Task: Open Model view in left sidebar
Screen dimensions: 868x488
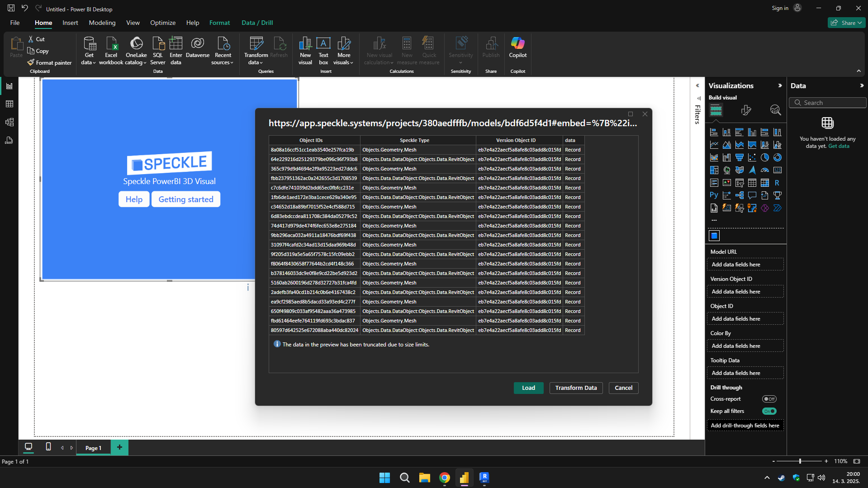Action: 9,122
